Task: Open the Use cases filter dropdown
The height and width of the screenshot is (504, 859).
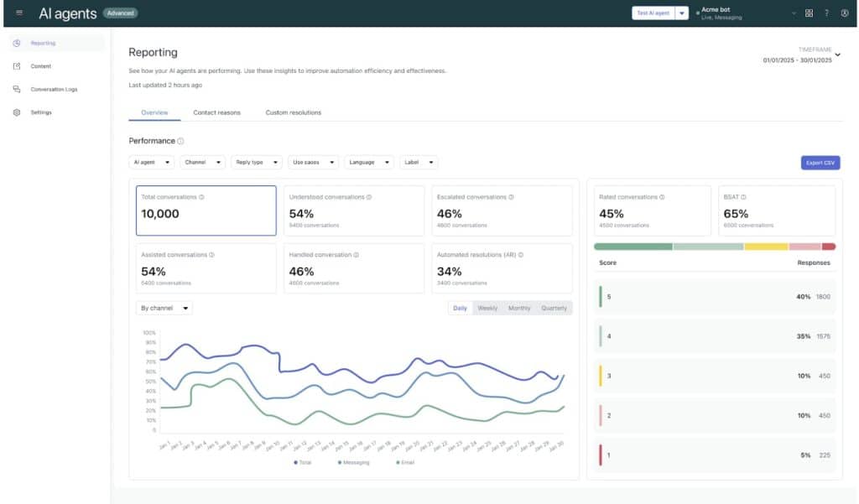Action: (314, 162)
